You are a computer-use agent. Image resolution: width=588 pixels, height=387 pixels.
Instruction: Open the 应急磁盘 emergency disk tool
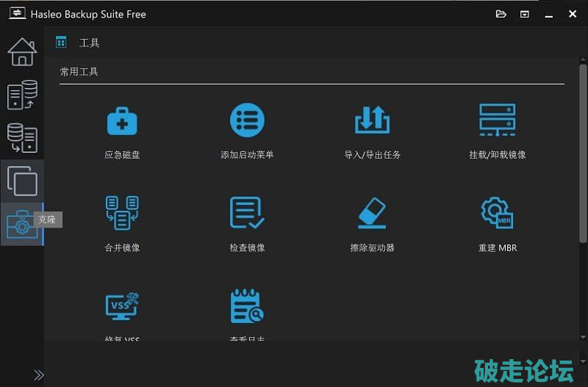point(122,120)
